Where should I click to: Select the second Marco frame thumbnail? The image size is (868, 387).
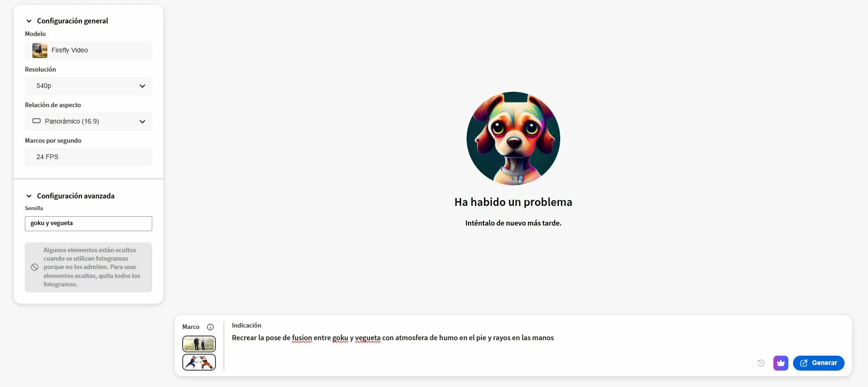coord(199,362)
